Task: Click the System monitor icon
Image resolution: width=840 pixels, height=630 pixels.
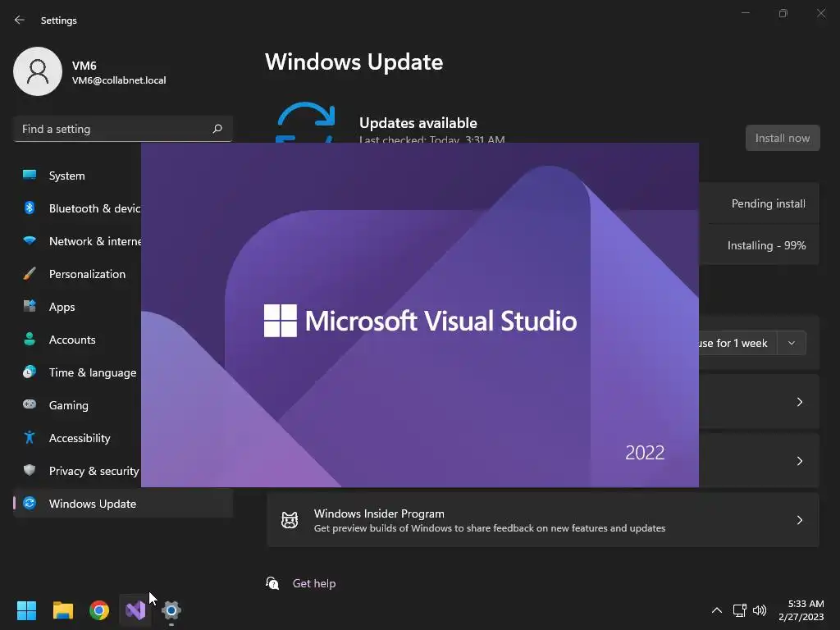Action: 30,175
